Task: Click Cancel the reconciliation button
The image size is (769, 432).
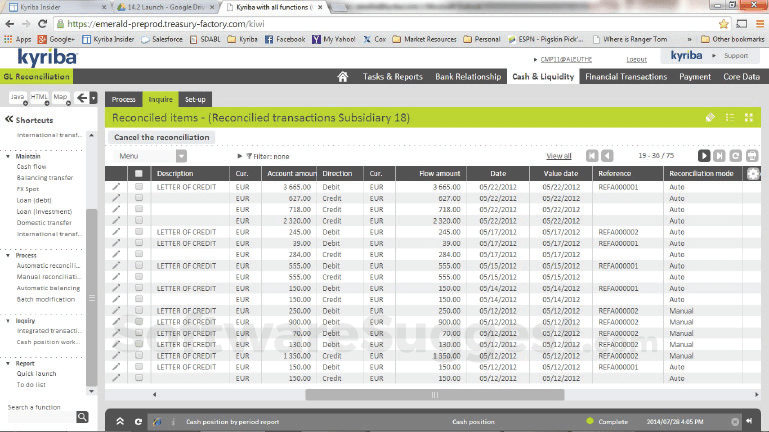Action: pos(161,137)
